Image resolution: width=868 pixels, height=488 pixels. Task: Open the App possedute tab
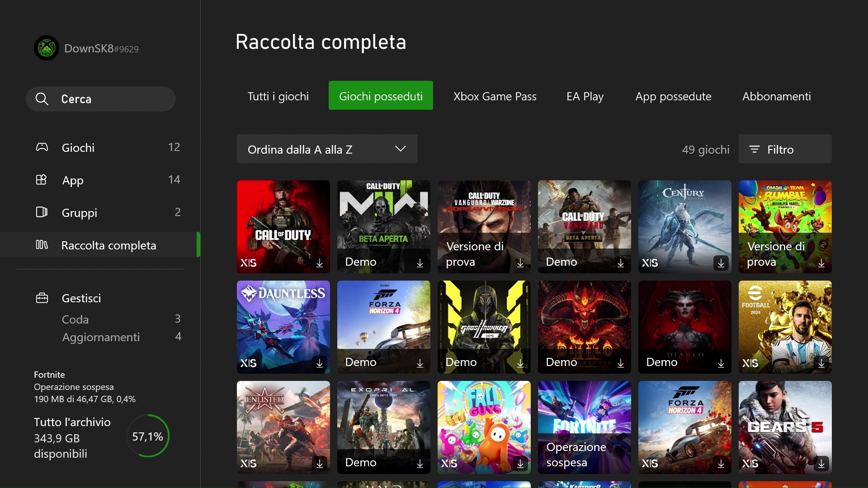point(673,96)
